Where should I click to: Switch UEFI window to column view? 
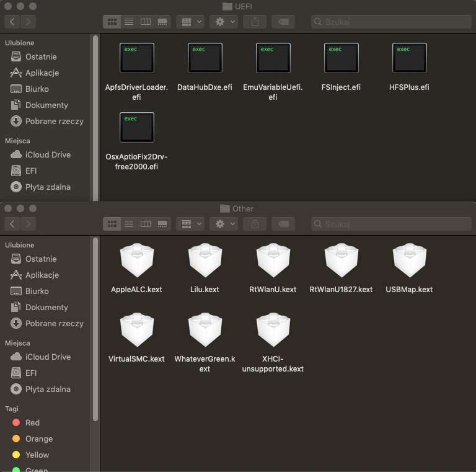pos(146,22)
